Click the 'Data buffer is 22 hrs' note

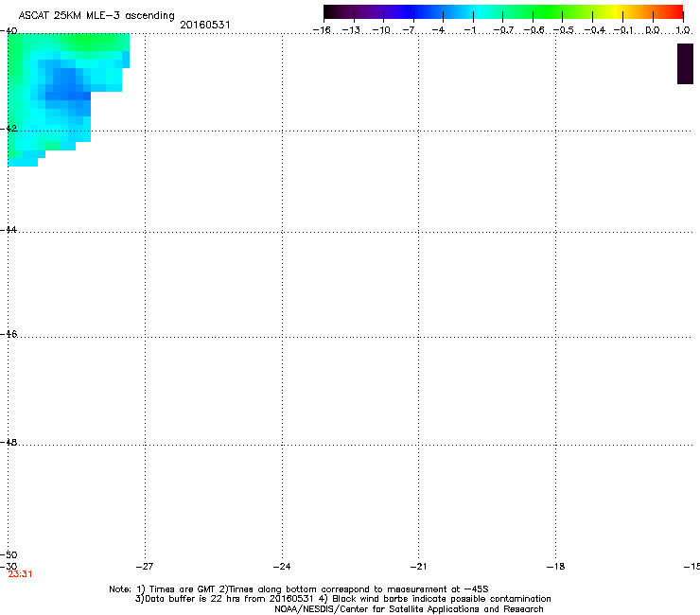point(342,599)
